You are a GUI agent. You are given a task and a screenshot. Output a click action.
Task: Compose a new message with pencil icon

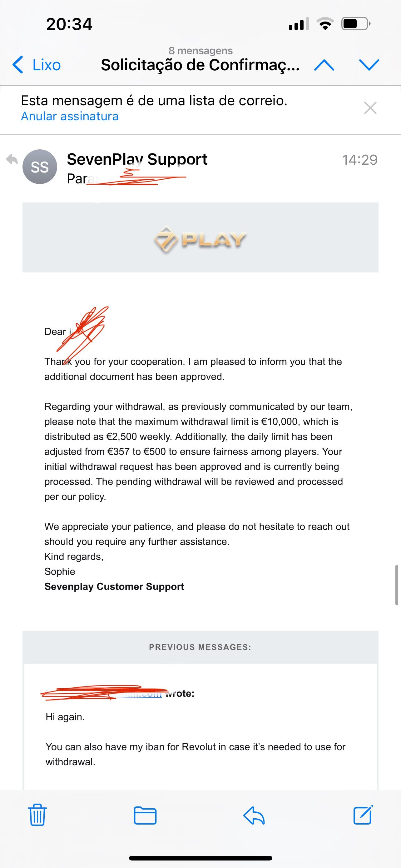[363, 815]
